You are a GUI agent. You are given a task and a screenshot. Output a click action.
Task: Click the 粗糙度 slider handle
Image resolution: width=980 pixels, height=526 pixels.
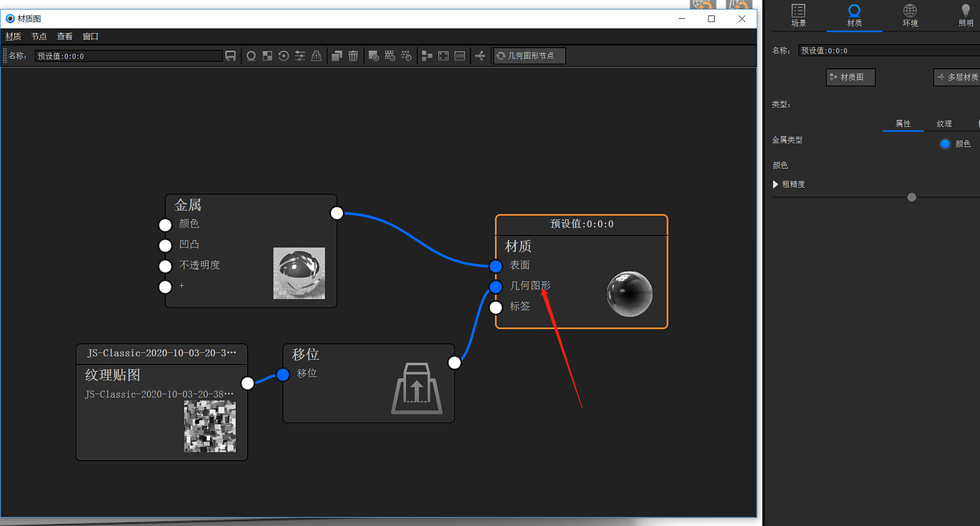click(911, 198)
